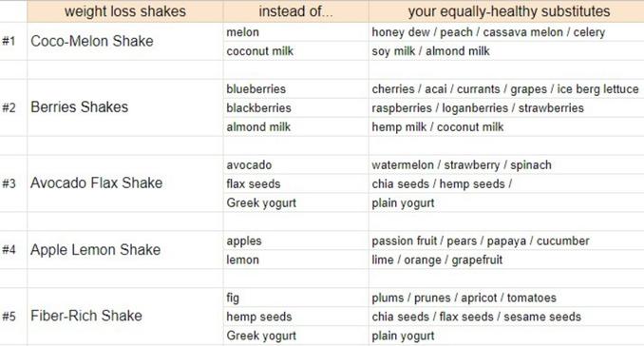
Task: Click the Fiber-Rich Shake cell
Action: [125, 317]
